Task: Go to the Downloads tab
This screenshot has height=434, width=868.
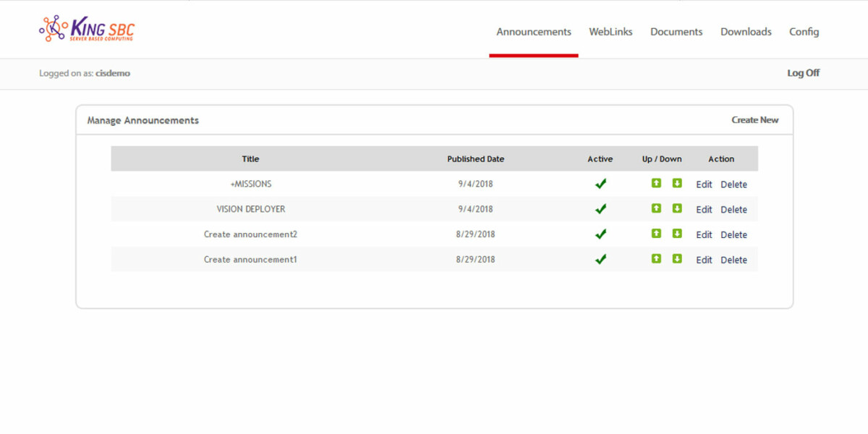Action: 746,32
